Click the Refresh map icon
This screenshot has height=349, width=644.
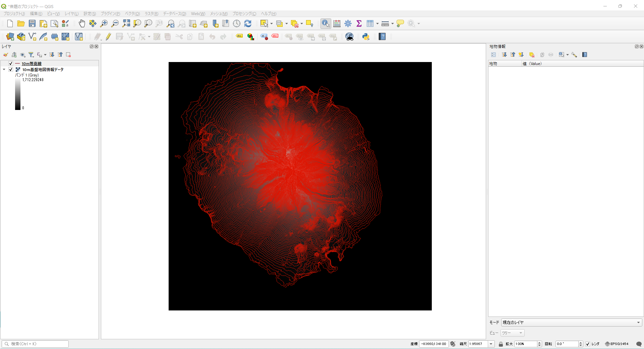coord(248,23)
